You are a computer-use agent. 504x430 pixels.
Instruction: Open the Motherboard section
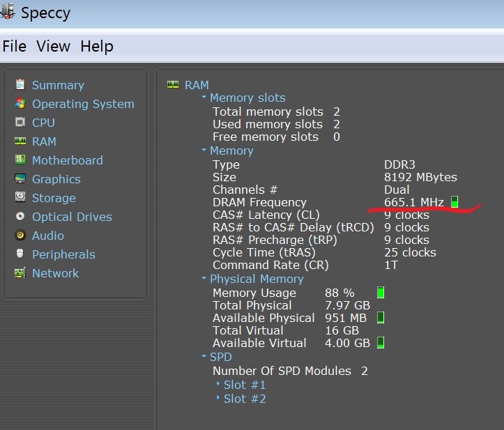pyautogui.click(x=68, y=160)
